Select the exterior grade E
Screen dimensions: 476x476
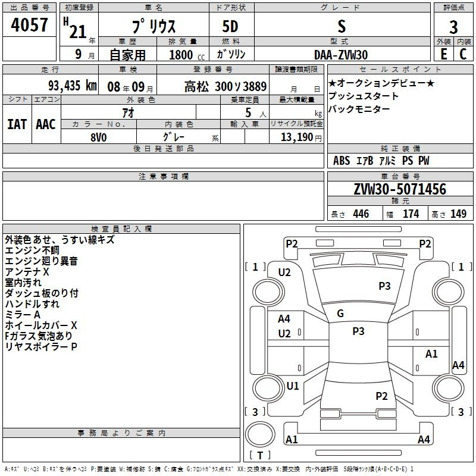[444, 54]
